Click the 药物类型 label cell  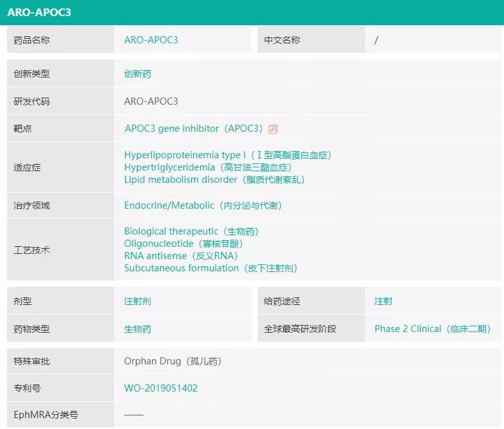point(61,328)
